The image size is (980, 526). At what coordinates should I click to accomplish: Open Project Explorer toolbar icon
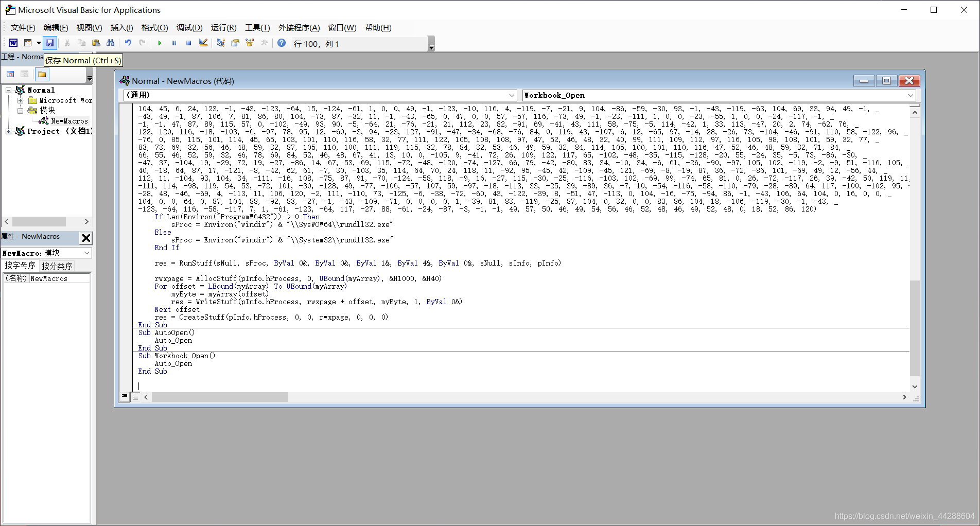click(x=221, y=43)
